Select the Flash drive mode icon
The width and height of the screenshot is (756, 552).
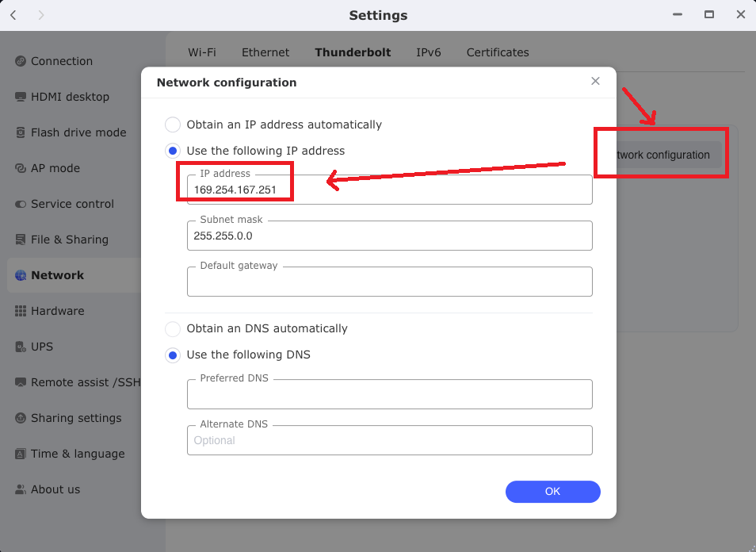21,132
